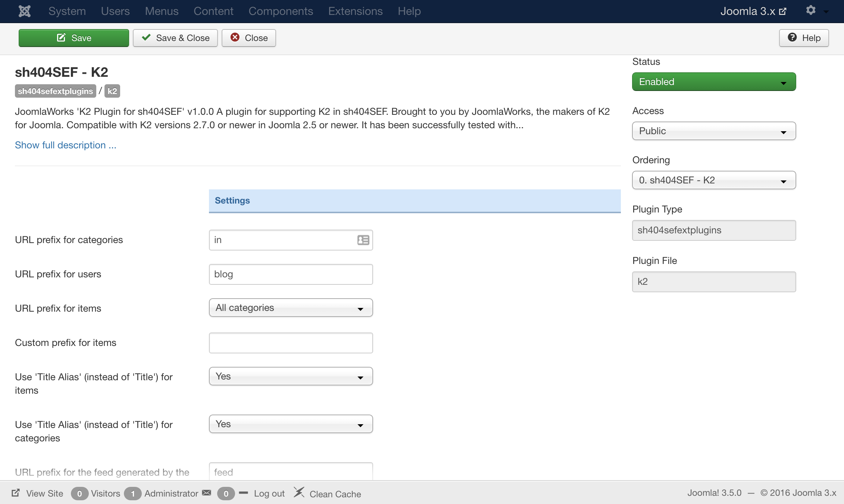The height and width of the screenshot is (504, 844).
Task: Toggle the Status dropdown to Disabled
Action: 714,81
